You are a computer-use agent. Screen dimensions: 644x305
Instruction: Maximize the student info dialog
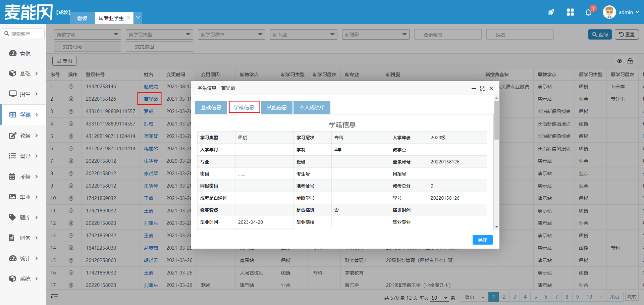pyautogui.click(x=483, y=88)
